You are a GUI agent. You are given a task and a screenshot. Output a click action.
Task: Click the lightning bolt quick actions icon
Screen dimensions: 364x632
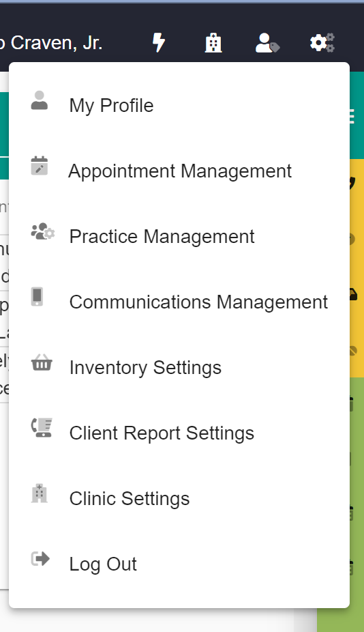point(159,42)
